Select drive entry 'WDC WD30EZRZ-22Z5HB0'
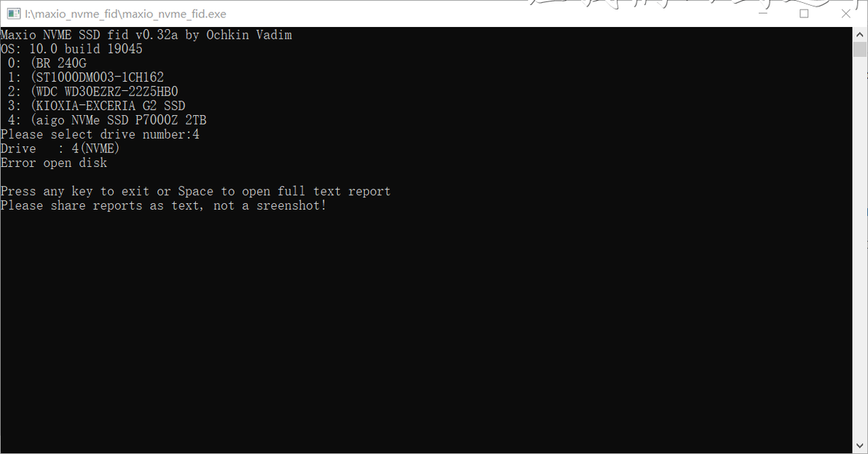Screen dimensions: 868x454 coord(93,91)
